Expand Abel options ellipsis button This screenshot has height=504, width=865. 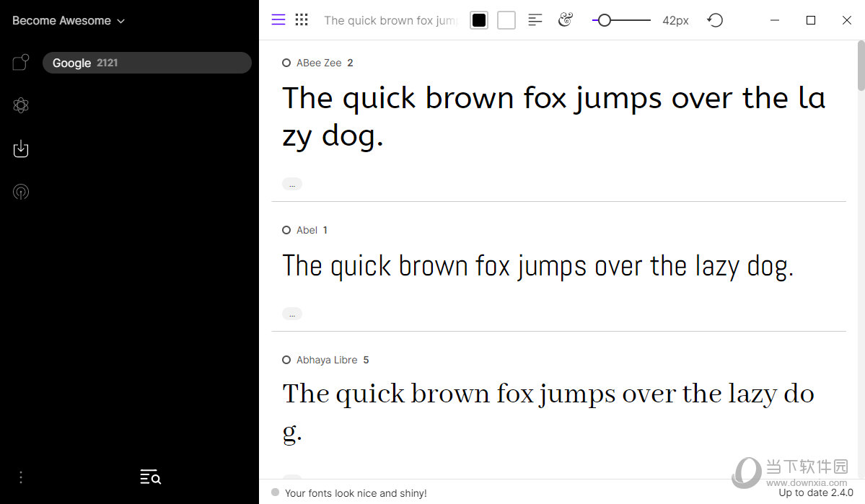click(x=292, y=314)
